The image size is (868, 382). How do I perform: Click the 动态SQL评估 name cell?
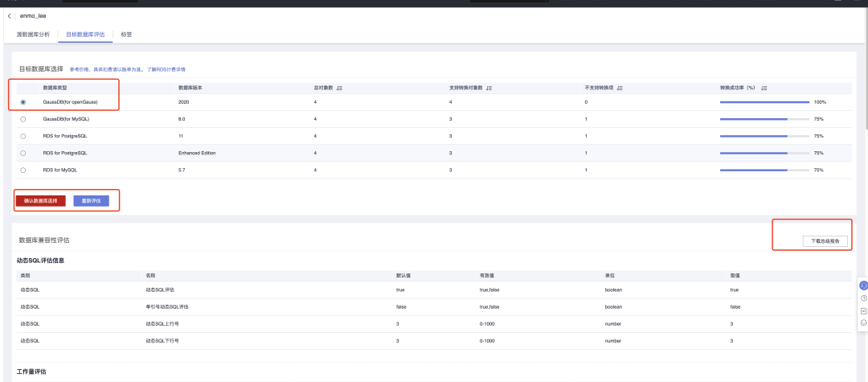[160, 290]
